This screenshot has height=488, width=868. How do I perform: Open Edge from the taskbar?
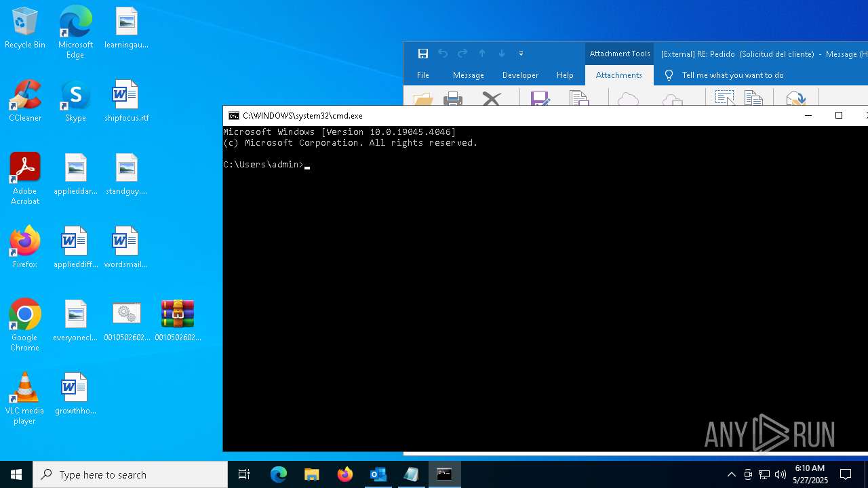tap(279, 474)
